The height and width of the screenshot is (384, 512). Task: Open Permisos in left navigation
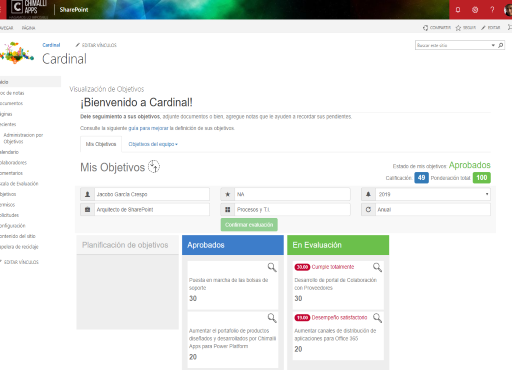click(7, 205)
